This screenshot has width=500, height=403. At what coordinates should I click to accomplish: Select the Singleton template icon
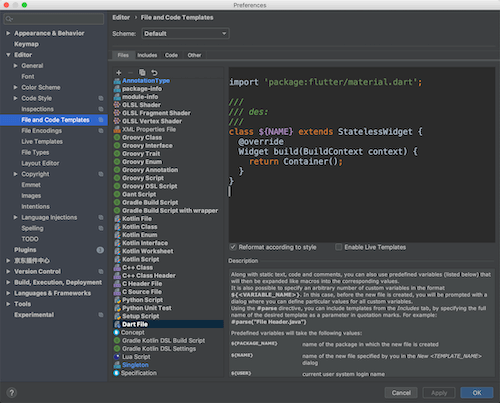coord(117,365)
